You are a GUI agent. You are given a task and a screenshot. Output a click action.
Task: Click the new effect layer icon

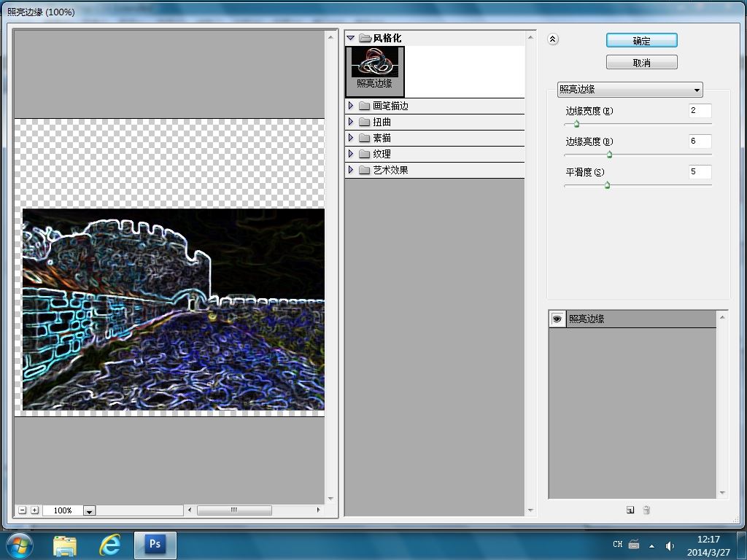pyautogui.click(x=630, y=510)
